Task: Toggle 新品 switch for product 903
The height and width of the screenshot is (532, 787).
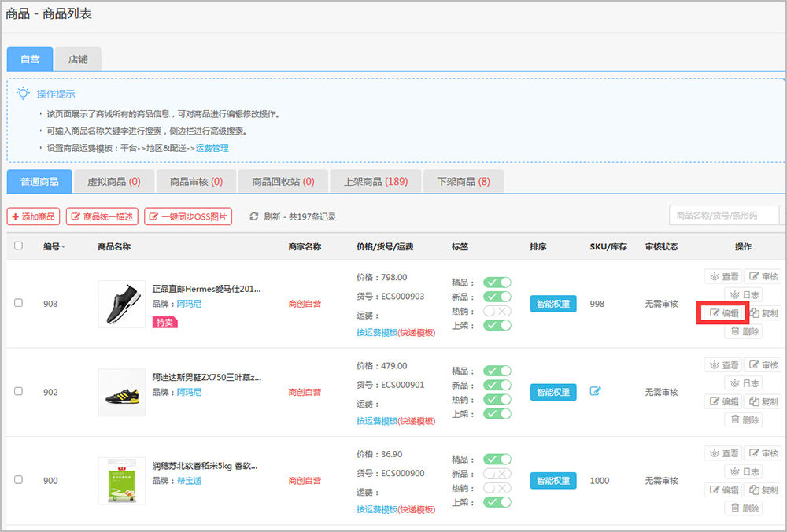Action: coord(497,297)
